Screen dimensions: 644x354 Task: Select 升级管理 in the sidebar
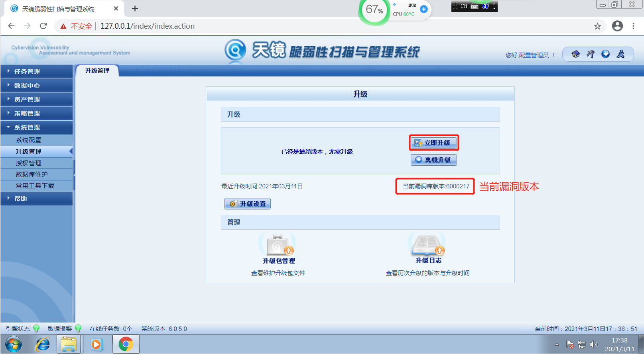37,152
